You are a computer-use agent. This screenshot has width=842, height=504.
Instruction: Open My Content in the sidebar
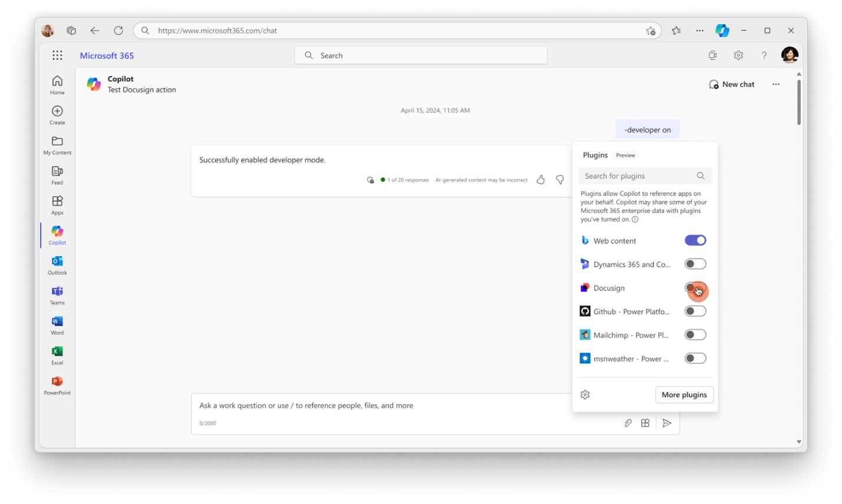point(57,144)
